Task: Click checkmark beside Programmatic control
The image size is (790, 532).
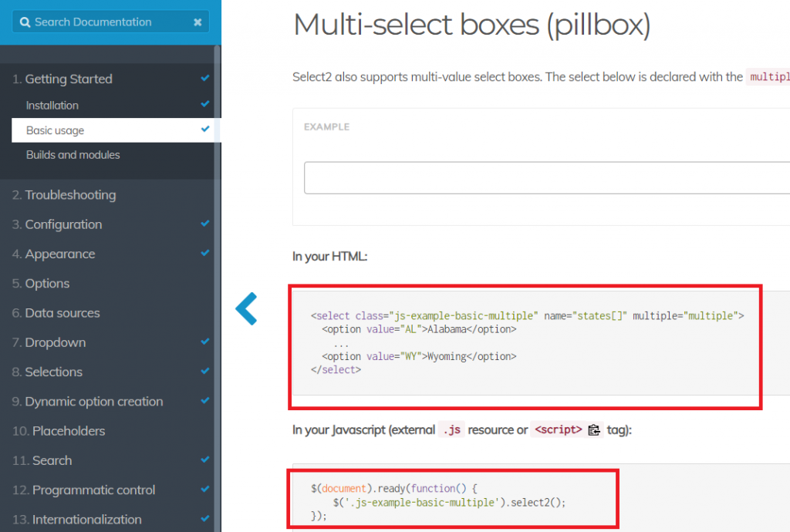Action: click(x=205, y=489)
